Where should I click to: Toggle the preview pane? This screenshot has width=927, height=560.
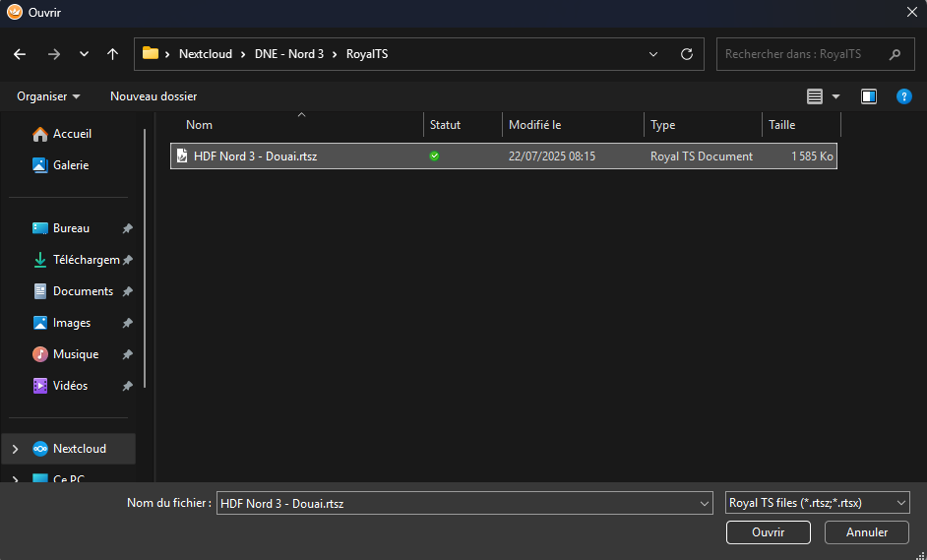pyautogui.click(x=869, y=96)
